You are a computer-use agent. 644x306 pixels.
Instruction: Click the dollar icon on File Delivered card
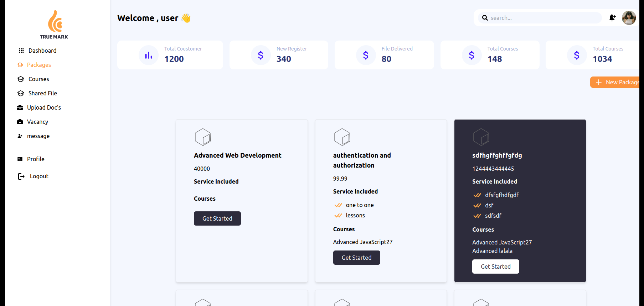click(x=366, y=55)
